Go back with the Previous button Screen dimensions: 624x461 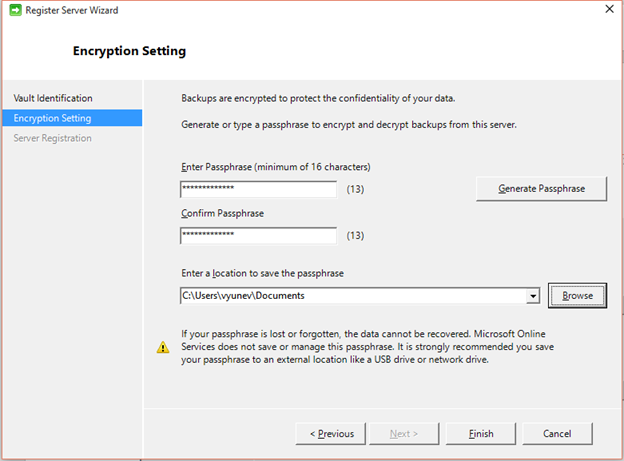(332, 433)
